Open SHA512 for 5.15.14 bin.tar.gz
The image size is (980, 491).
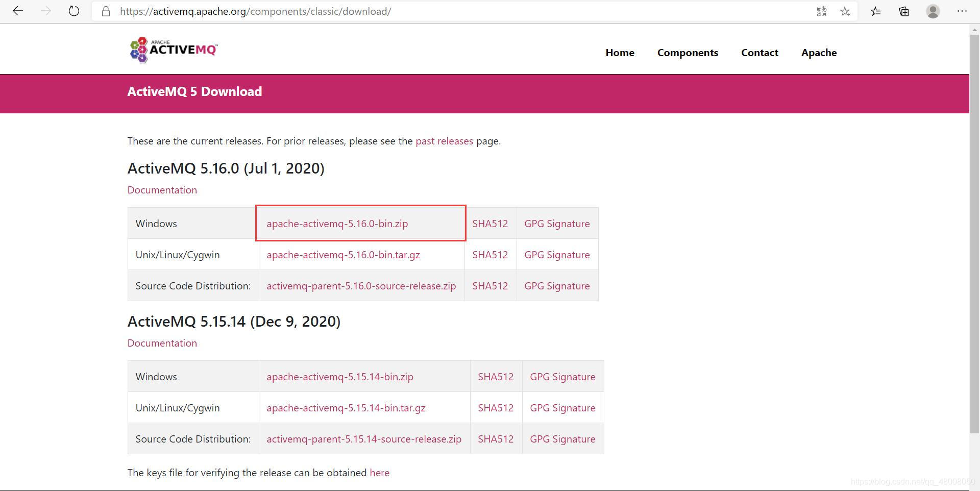[x=496, y=408]
